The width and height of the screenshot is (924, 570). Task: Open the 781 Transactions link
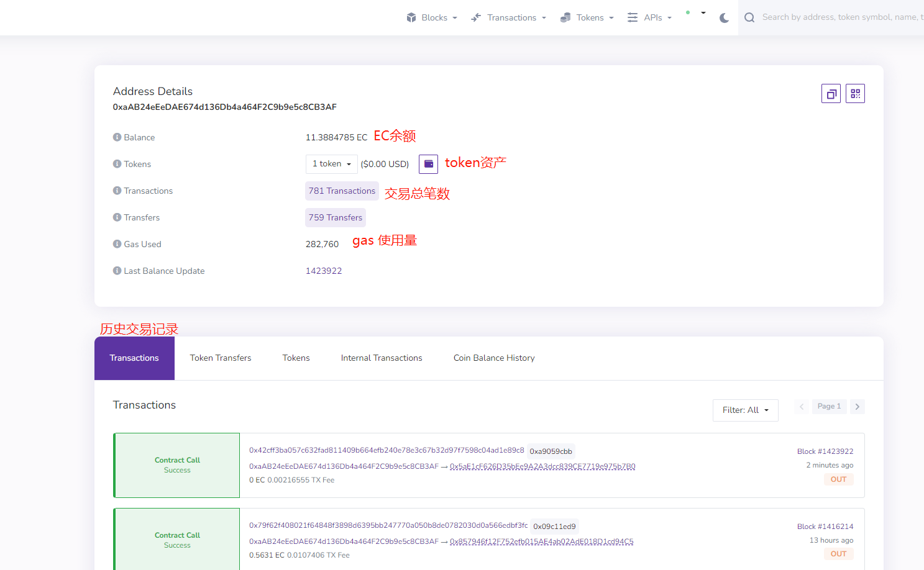(342, 191)
